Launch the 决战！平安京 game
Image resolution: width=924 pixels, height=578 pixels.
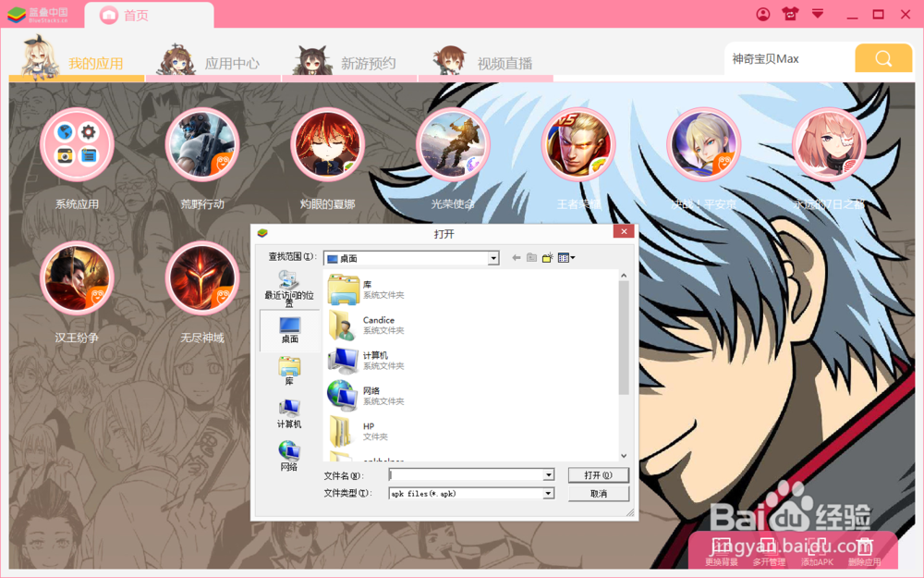[x=703, y=144]
